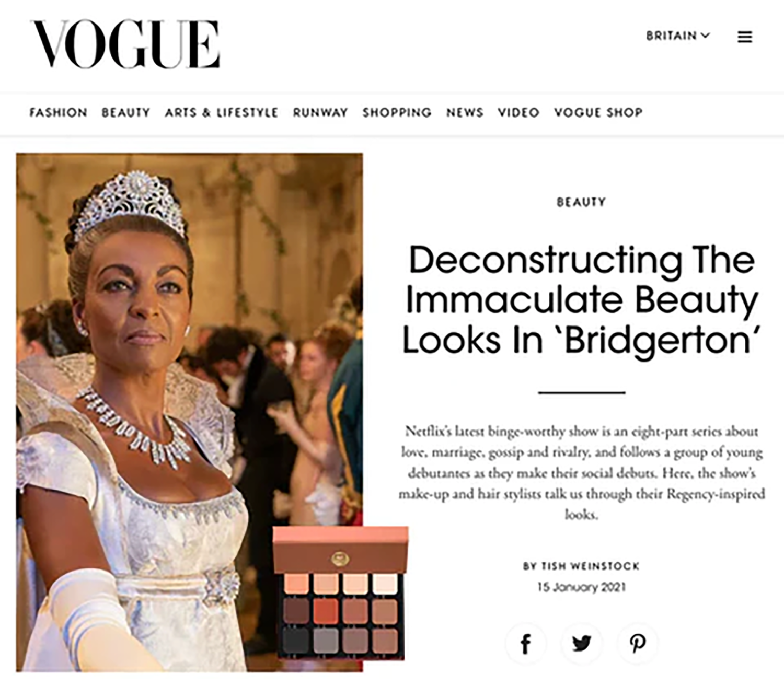Go to the News section
The height and width of the screenshot is (686, 784).
[x=465, y=112]
